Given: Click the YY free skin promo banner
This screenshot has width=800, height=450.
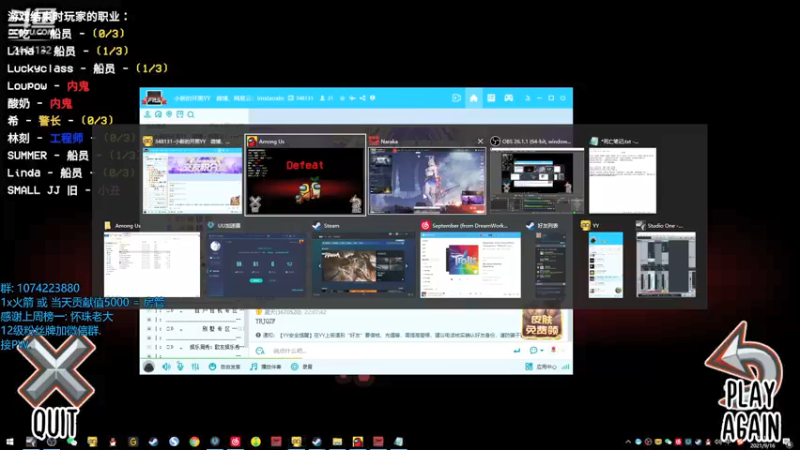Looking at the screenshot, I should (x=542, y=323).
